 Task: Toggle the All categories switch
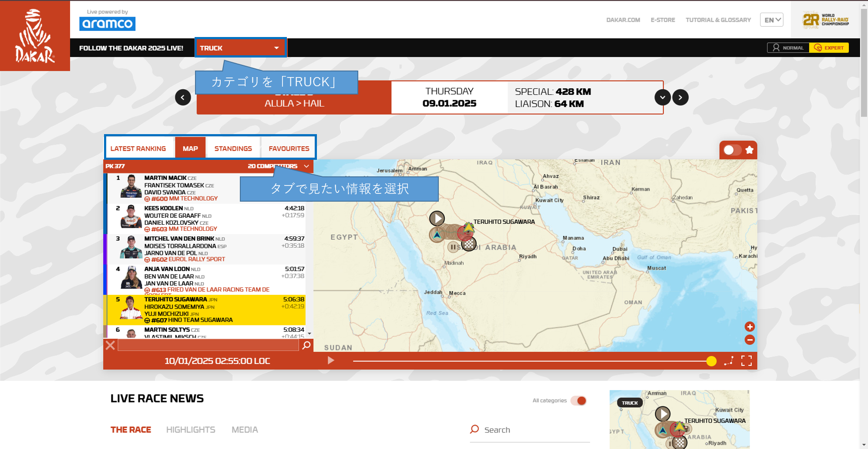tap(579, 401)
